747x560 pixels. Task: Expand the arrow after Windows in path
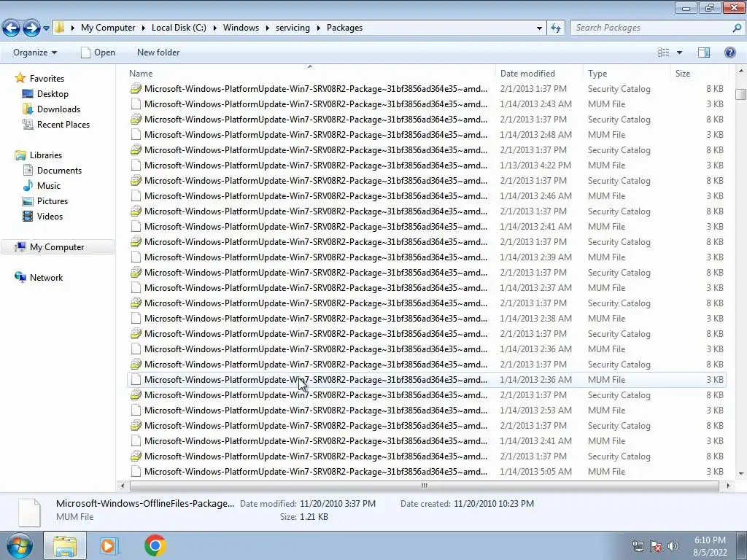point(267,28)
